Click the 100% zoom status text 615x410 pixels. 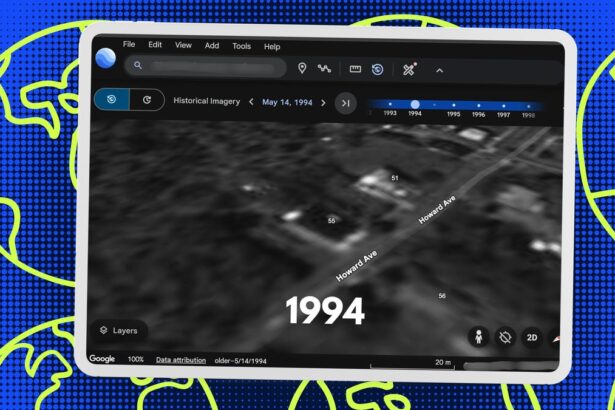[x=136, y=359]
